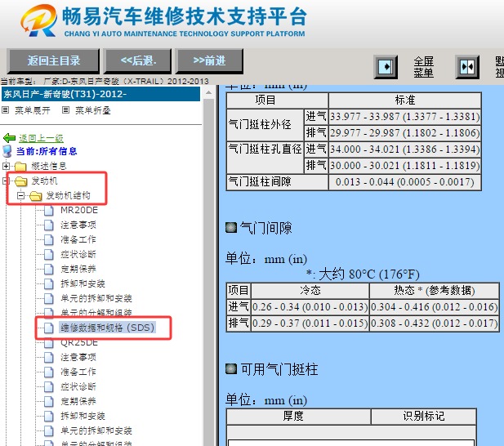Select the 发动机 tree entry
This screenshot has height=446, width=504.
tap(44, 181)
